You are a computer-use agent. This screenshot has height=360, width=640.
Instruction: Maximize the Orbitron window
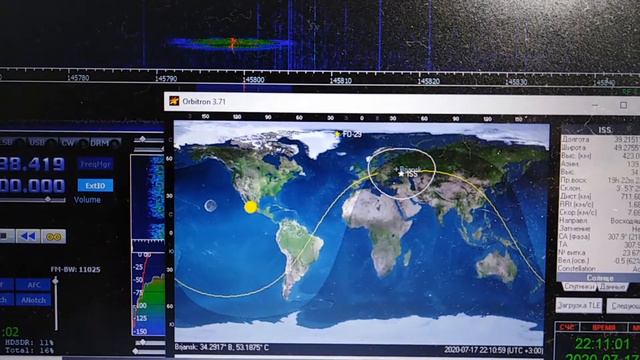623,105
